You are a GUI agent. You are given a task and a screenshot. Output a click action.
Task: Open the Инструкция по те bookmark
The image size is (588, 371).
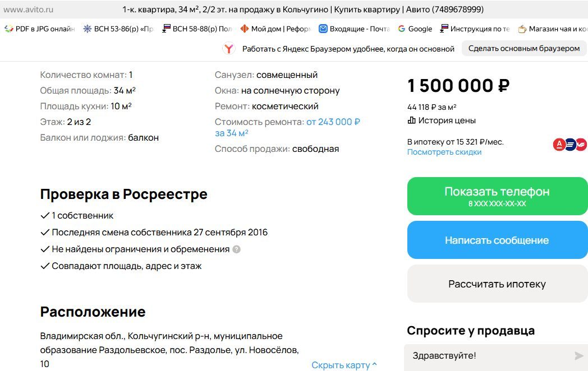tap(475, 29)
